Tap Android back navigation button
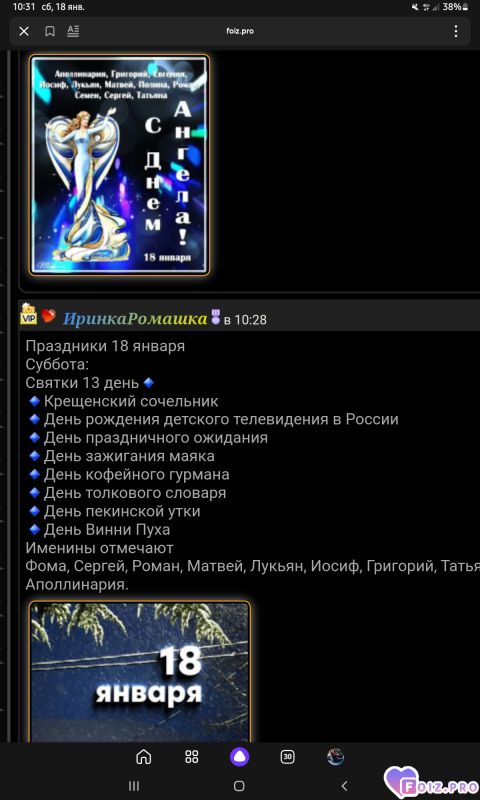The height and width of the screenshot is (800, 480). pyautogui.click(x=344, y=786)
